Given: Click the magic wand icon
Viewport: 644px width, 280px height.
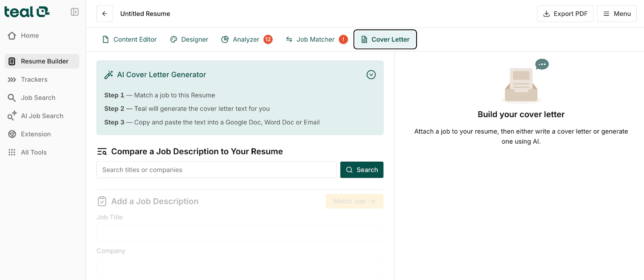Looking at the screenshot, I should [x=108, y=75].
